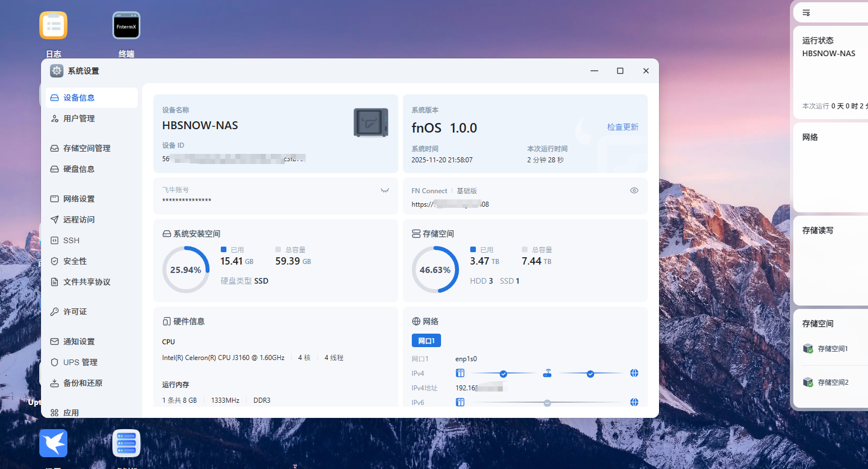Open the 日志 desktop app icon
The width and height of the screenshot is (868, 469).
53,26
